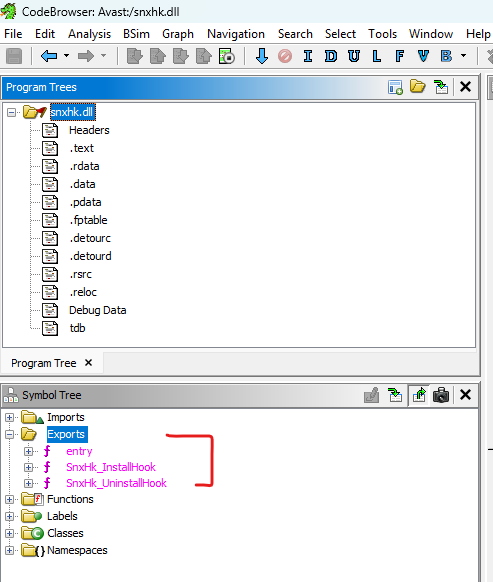The width and height of the screenshot is (493, 582).
Task: Click the blue down arrow navigation icon
Action: click(x=262, y=56)
